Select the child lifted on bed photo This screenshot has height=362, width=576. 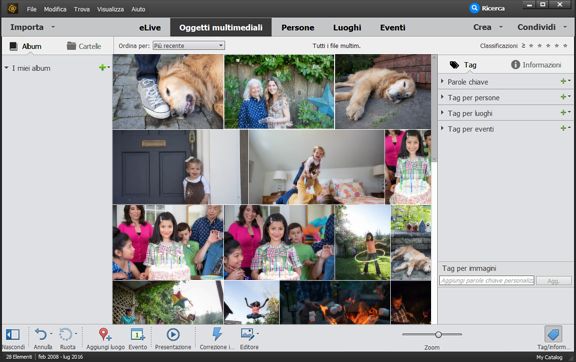(x=316, y=167)
